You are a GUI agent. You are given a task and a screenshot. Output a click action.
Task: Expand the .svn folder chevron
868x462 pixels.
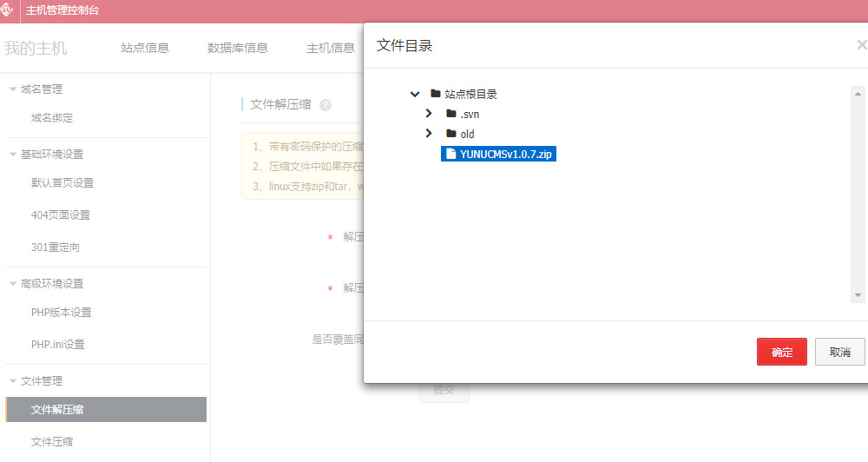[429, 114]
